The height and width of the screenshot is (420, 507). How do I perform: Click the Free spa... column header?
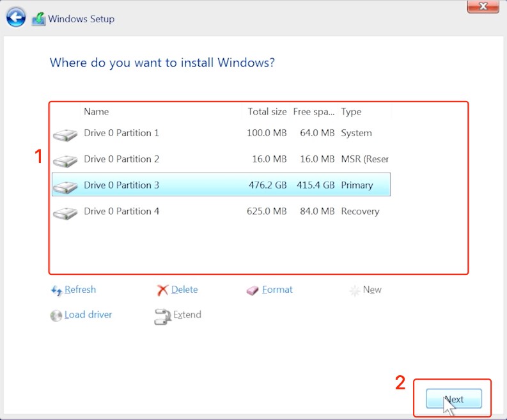[x=314, y=111]
